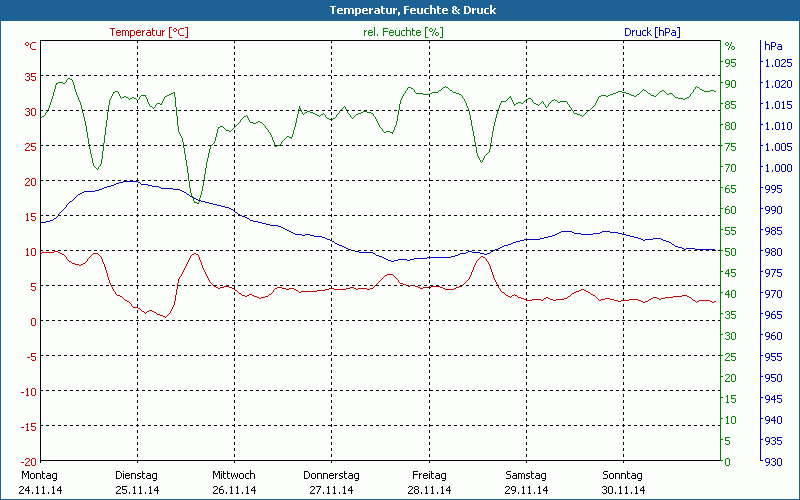This screenshot has height=500, width=800.
Task: Click the date '25.11.14'
Action: pos(137,490)
